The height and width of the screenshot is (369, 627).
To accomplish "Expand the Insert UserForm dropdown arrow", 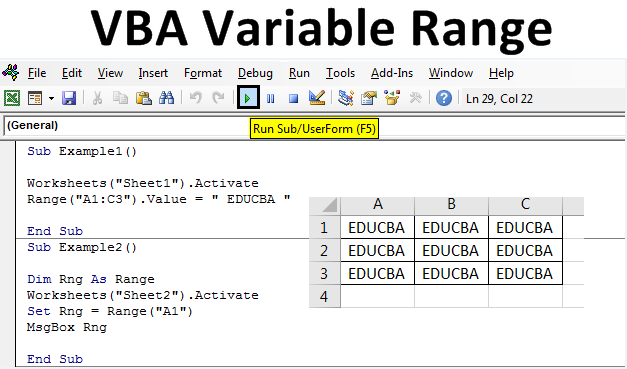I will tap(51, 98).
